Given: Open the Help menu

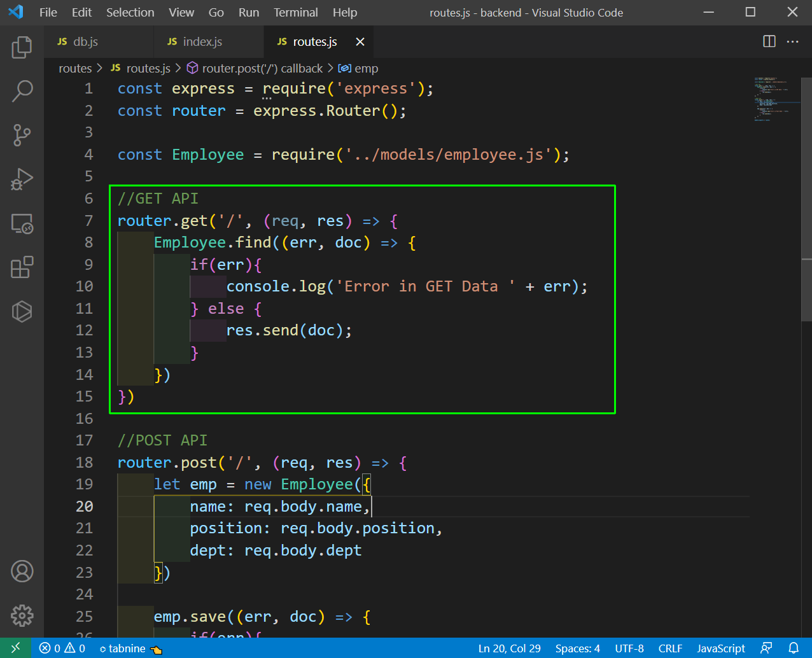Looking at the screenshot, I should coord(345,13).
